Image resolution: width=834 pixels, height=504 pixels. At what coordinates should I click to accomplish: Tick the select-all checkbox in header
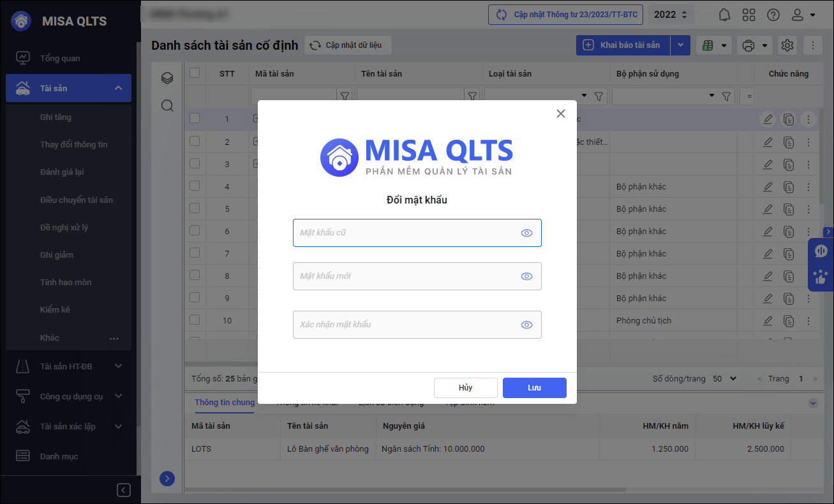pos(195,73)
